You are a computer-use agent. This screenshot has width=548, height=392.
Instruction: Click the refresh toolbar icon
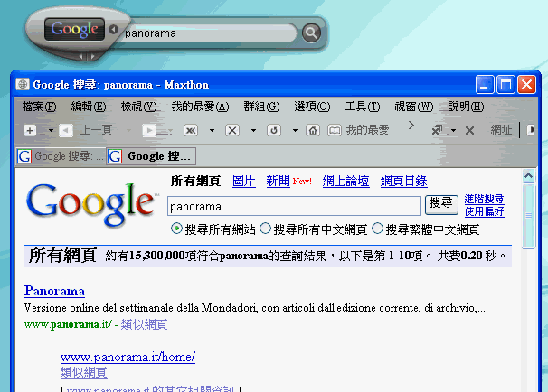click(x=274, y=131)
